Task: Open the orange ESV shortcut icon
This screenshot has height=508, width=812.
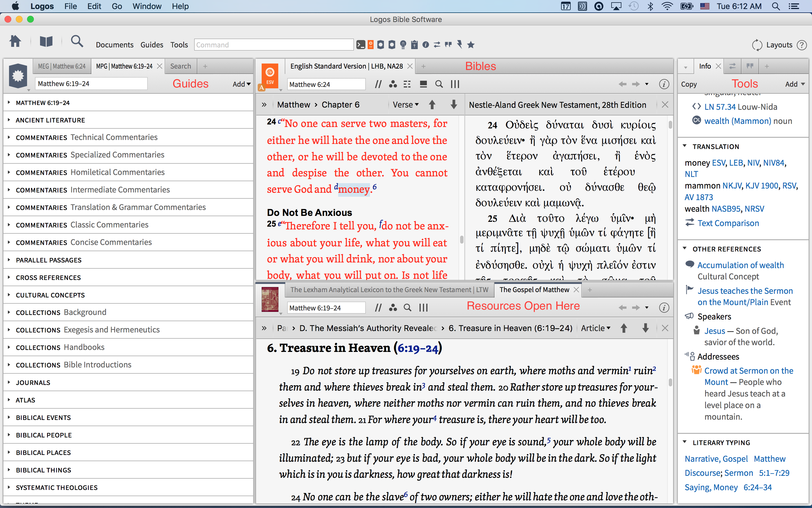Action: pos(370,45)
